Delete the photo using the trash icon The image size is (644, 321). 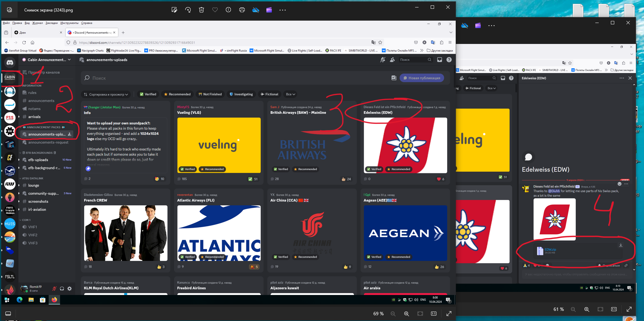click(x=201, y=10)
